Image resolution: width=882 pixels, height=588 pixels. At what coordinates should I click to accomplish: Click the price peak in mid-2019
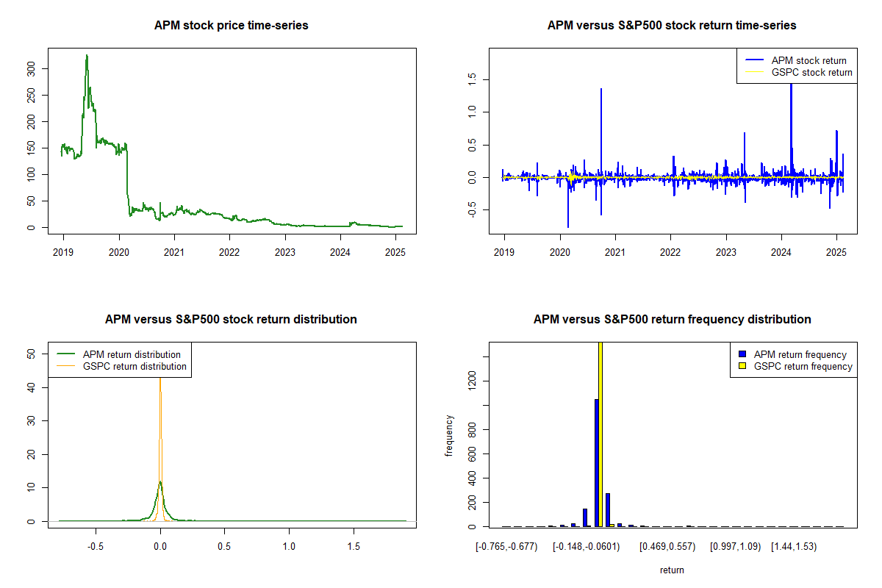coord(86,56)
